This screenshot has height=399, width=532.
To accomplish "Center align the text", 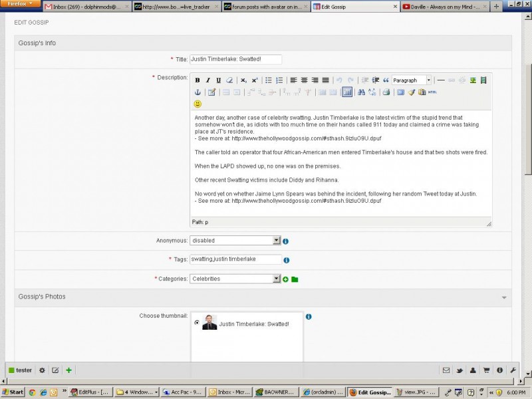I will tap(305, 80).
